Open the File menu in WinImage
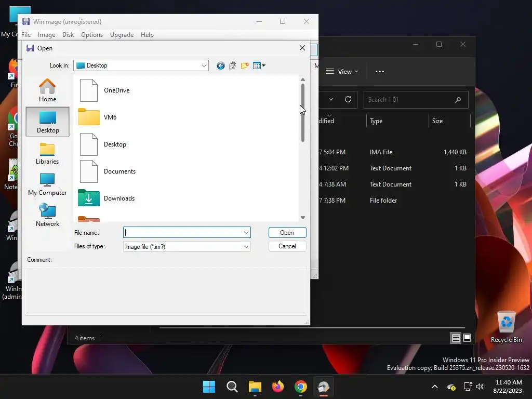532x399 pixels. coord(26,35)
